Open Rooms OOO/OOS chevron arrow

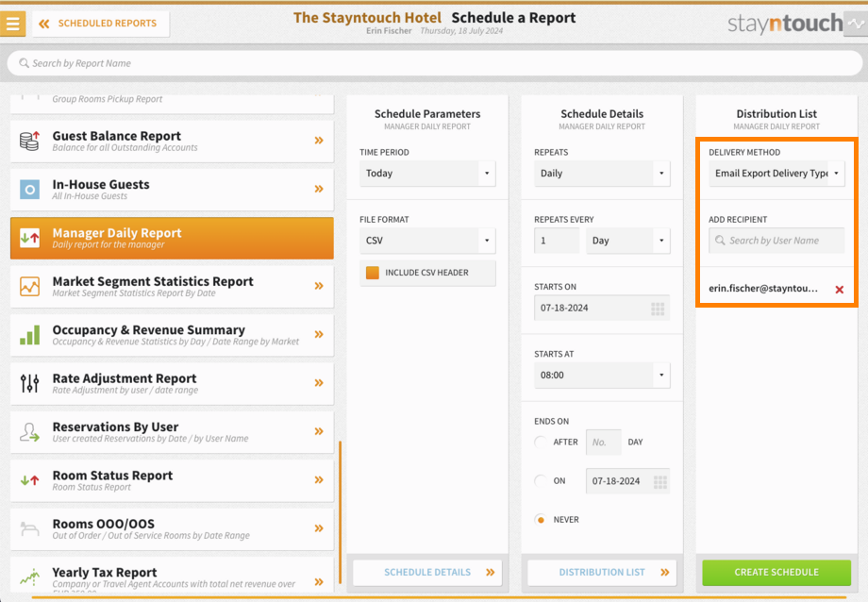point(319,528)
